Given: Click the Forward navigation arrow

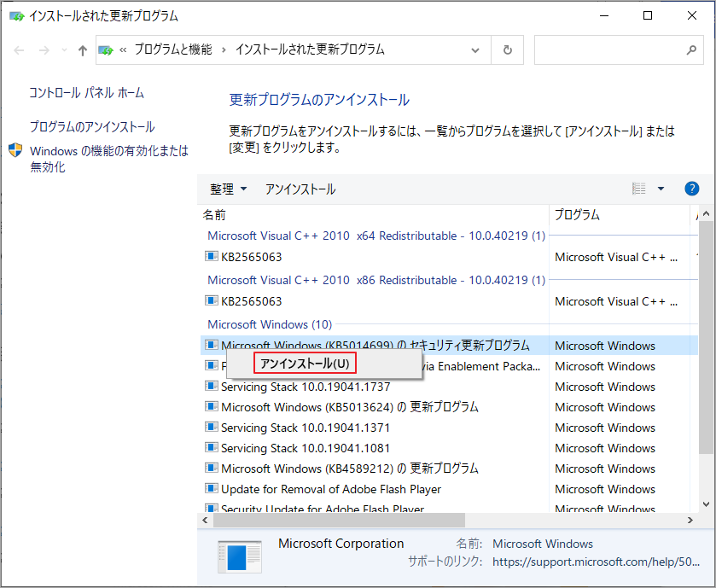Looking at the screenshot, I should 44,50.
